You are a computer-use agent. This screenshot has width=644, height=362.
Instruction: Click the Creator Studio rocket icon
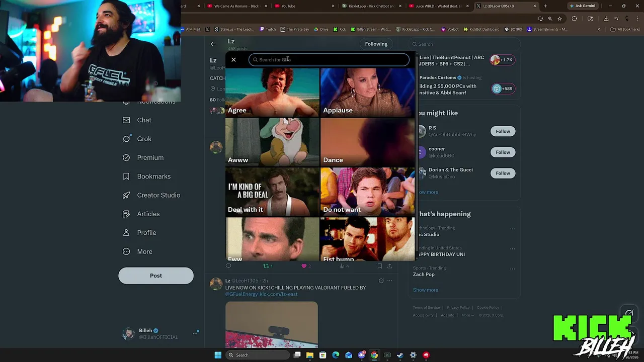pyautogui.click(x=126, y=195)
